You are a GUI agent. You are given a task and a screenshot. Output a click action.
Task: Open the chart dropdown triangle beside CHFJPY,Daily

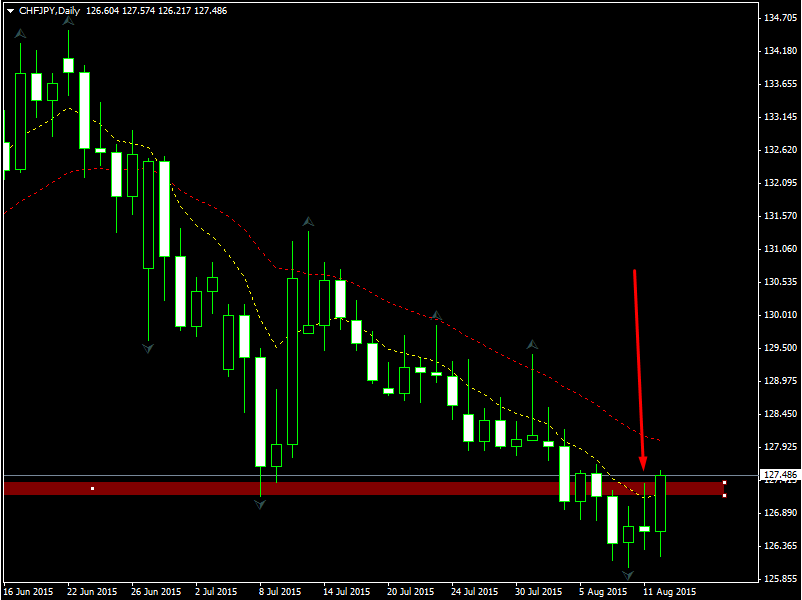[10, 11]
